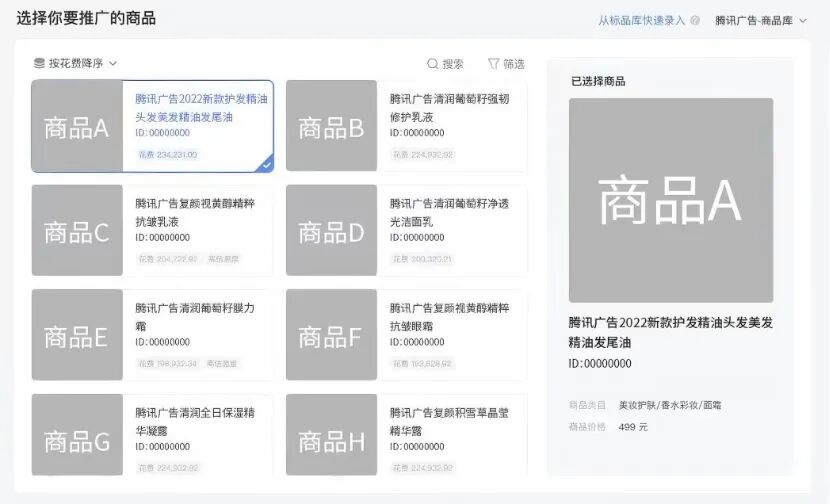The width and height of the screenshot is (830, 504).
Task: Click 商品A title 新款护发精油
Action: pos(201,108)
